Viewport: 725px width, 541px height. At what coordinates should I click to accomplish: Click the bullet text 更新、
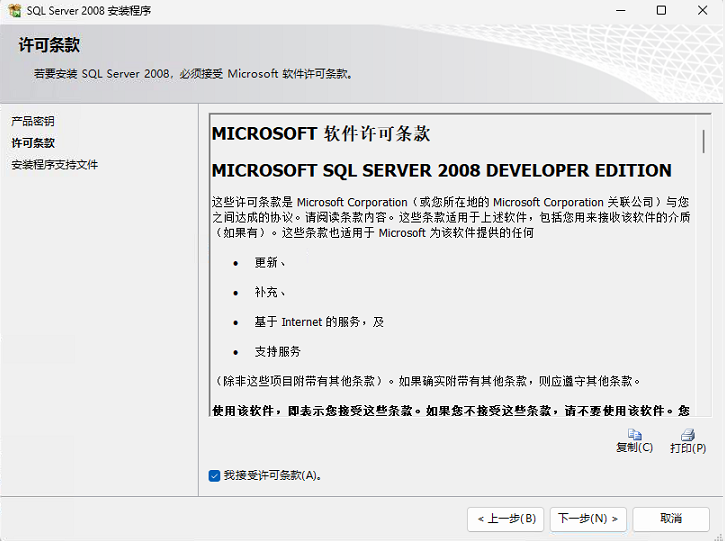(270, 263)
